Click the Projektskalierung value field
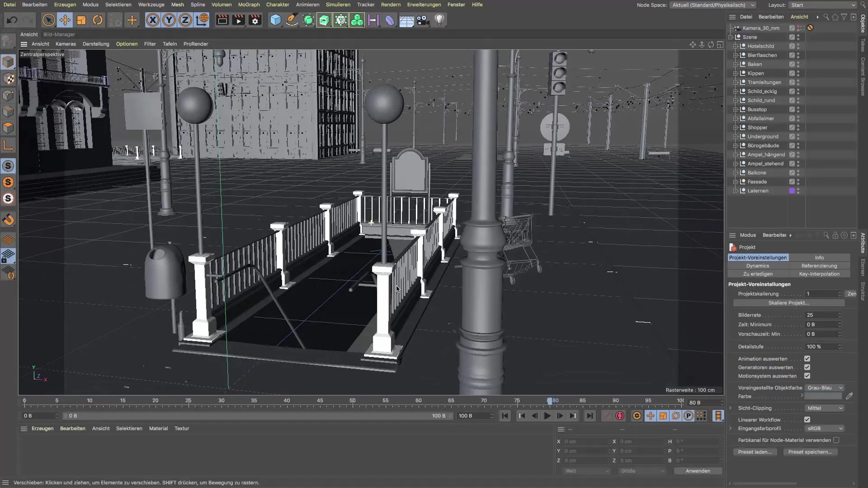 [824, 294]
